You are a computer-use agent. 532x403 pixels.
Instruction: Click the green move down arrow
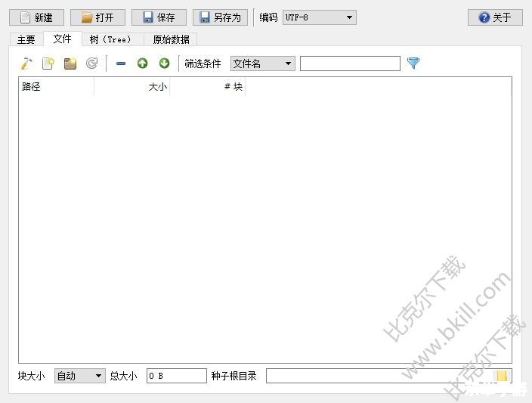coord(164,64)
